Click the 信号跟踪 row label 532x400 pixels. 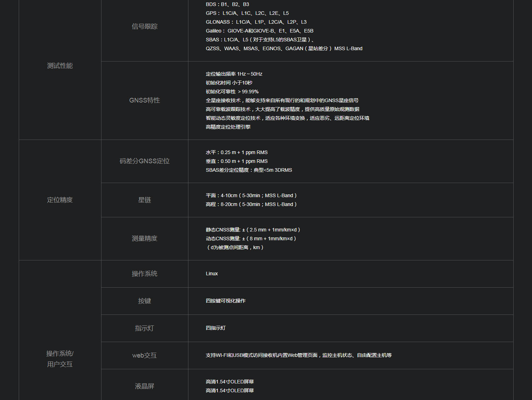click(x=145, y=27)
